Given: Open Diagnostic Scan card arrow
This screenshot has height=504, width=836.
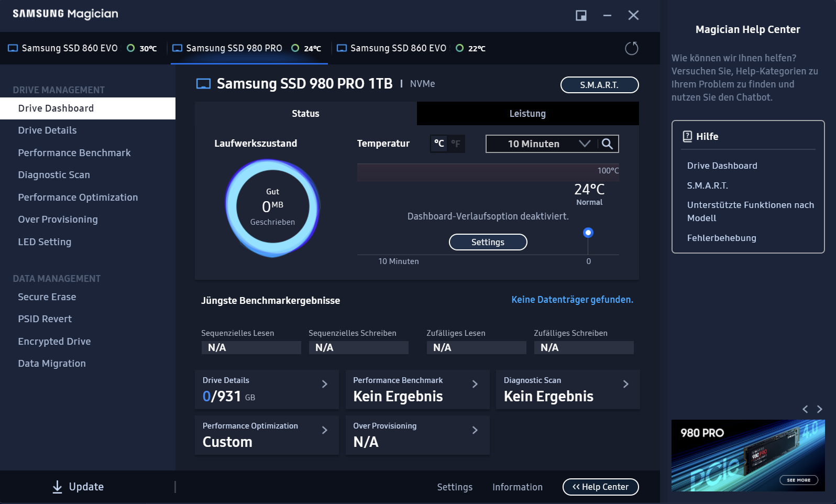Looking at the screenshot, I should (x=626, y=384).
